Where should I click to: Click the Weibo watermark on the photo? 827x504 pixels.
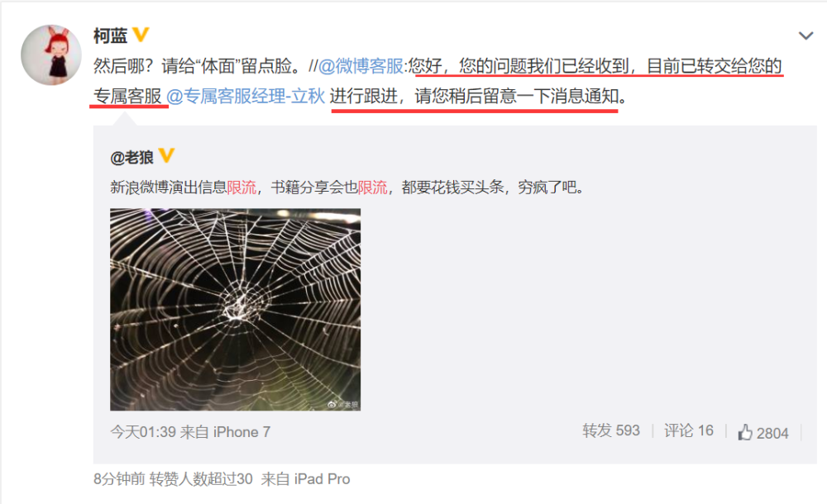[x=343, y=404]
